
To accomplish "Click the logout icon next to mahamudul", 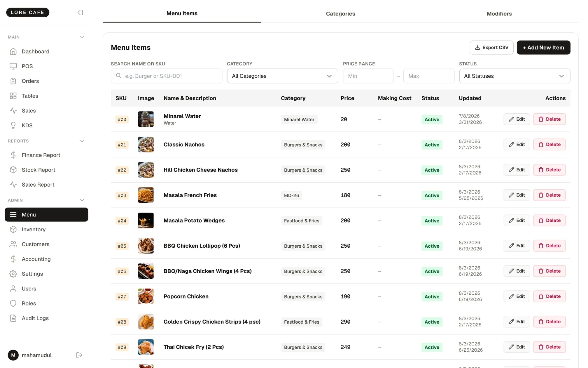I will coord(79,355).
